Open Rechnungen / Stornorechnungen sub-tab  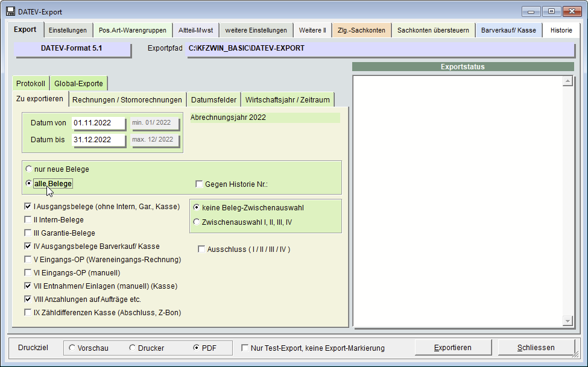tap(127, 100)
